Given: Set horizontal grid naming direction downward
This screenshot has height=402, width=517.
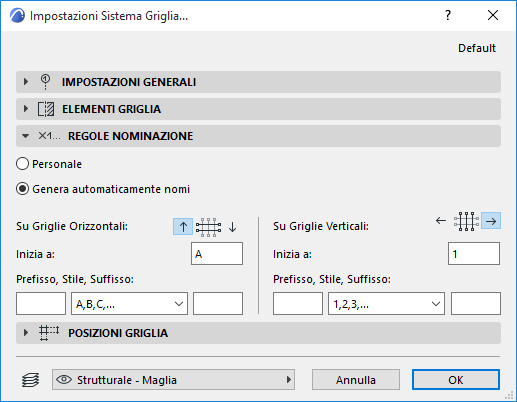Looking at the screenshot, I should click(233, 227).
